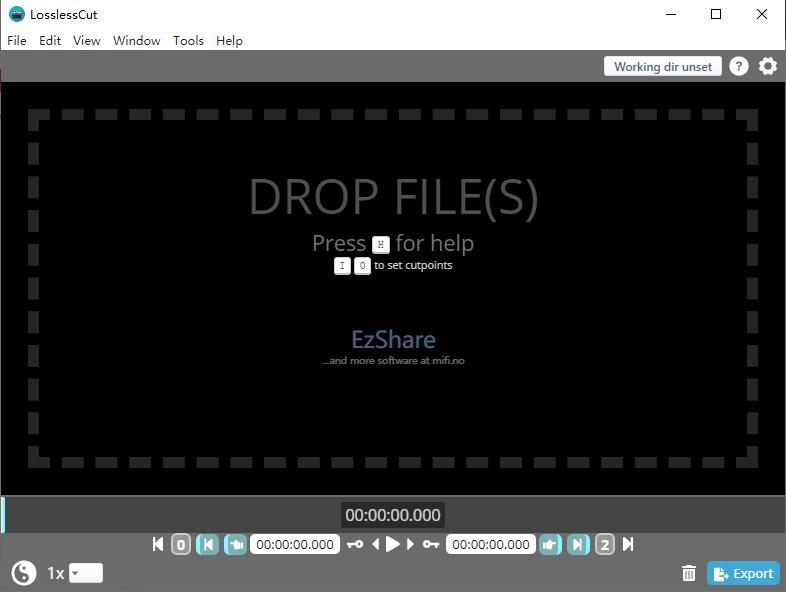The width and height of the screenshot is (786, 592).
Task: Select next segment badge 2
Action: click(605, 544)
